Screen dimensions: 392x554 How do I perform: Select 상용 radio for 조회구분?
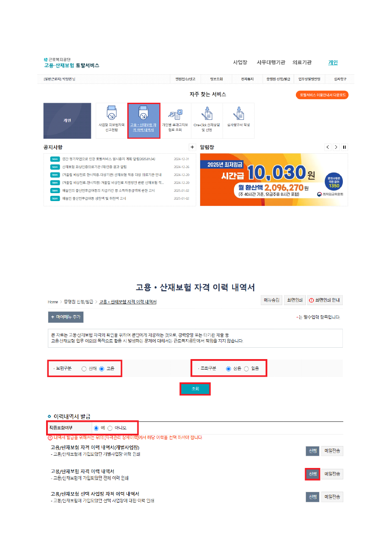click(x=228, y=369)
